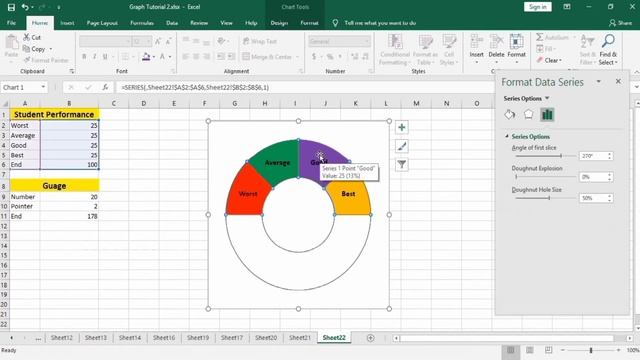The image size is (640, 360).
Task: Click the Undo arrow icon
Action: [x=25, y=7]
